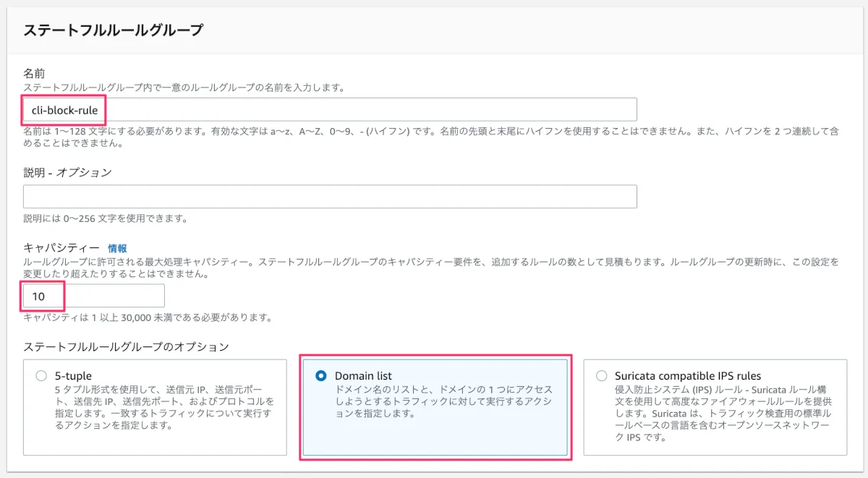Click the name field containing cli-block-rule
The height and width of the screenshot is (478, 868).
330,110
